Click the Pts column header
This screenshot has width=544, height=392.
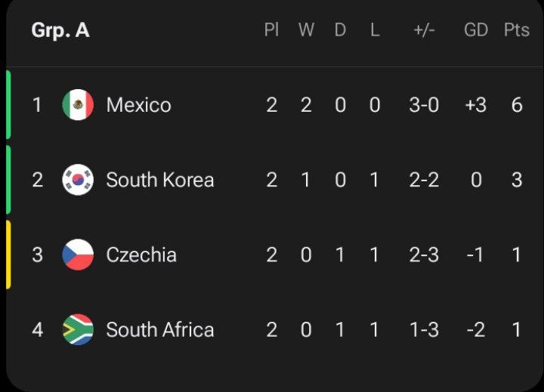coord(517,29)
